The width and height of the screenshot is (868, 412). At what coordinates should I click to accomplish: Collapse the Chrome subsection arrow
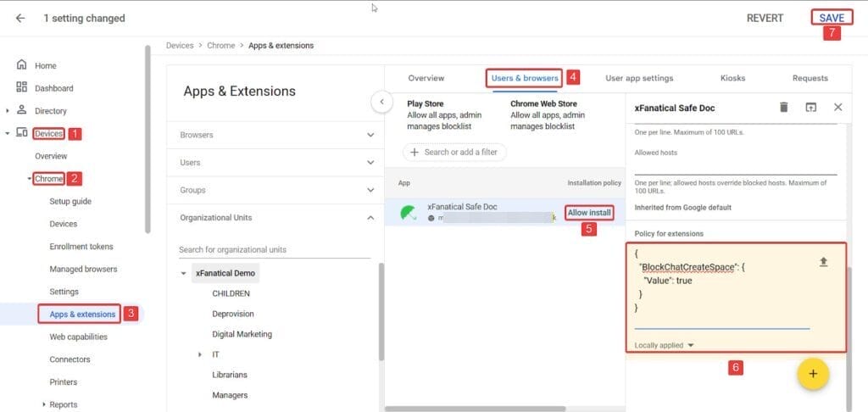[x=30, y=178]
